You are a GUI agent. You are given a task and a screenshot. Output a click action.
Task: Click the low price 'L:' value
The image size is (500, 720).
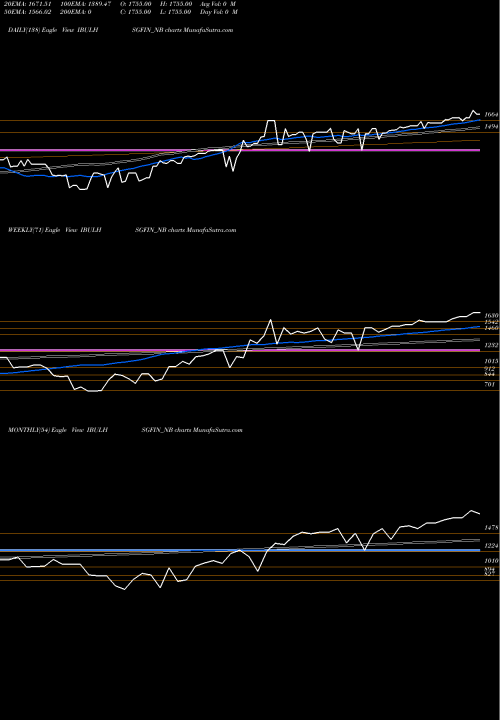pyautogui.click(x=175, y=12)
